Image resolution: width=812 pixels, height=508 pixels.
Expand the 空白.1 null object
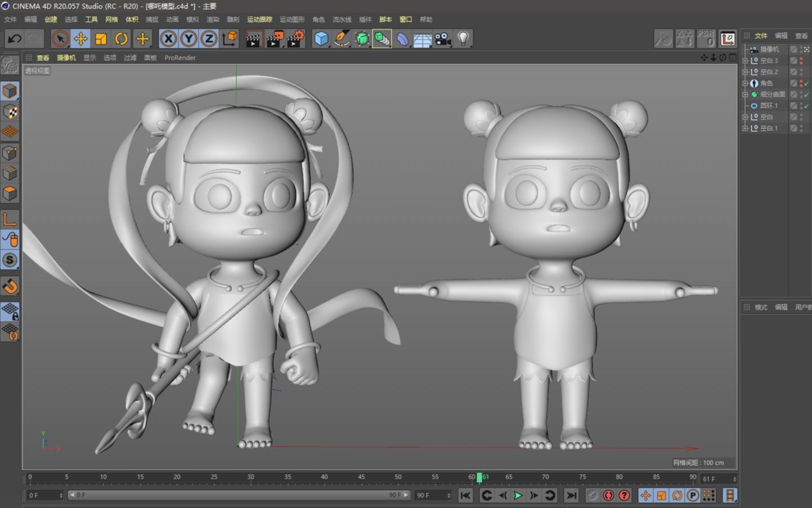[745, 128]
